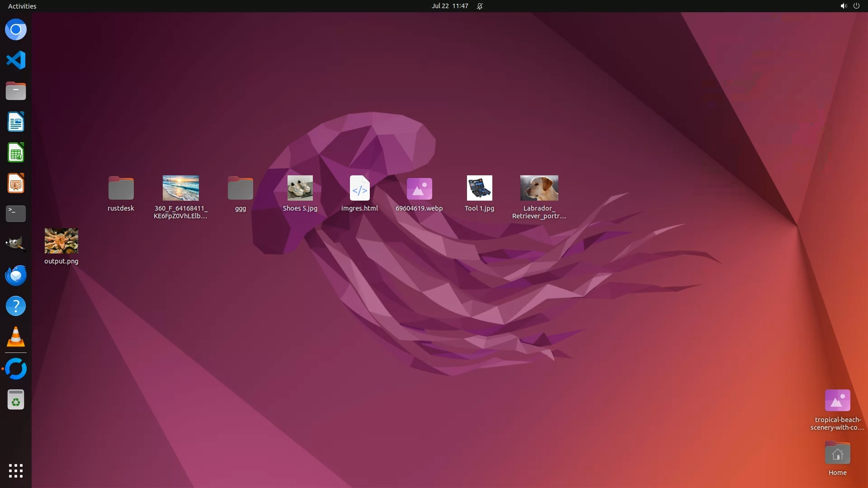Open Chromium browser from the dock

16,30
